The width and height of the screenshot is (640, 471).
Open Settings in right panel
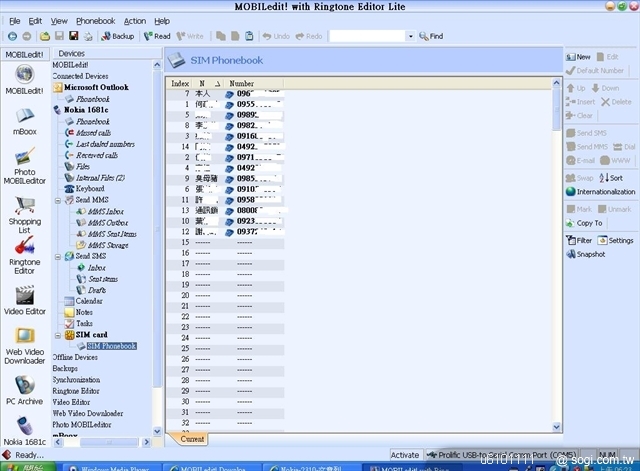(616, 241)
